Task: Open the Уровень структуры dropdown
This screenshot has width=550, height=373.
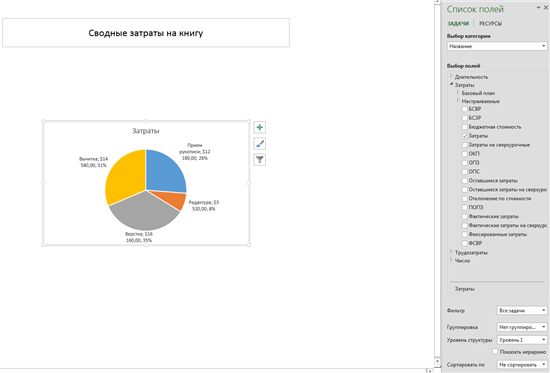Action: pos(522,340)
